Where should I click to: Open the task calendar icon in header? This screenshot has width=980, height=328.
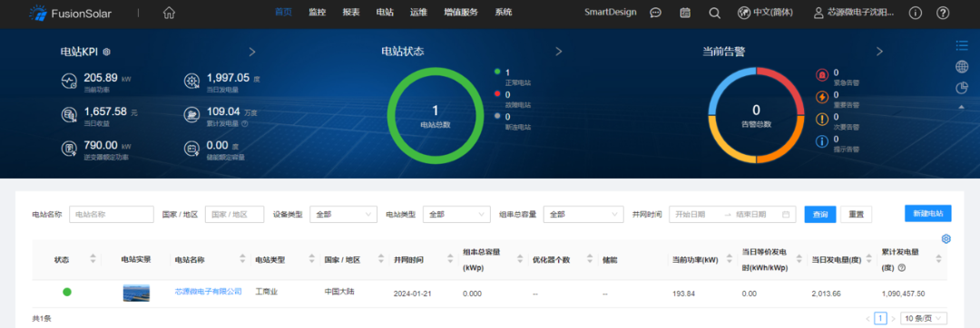pos(685,13)
